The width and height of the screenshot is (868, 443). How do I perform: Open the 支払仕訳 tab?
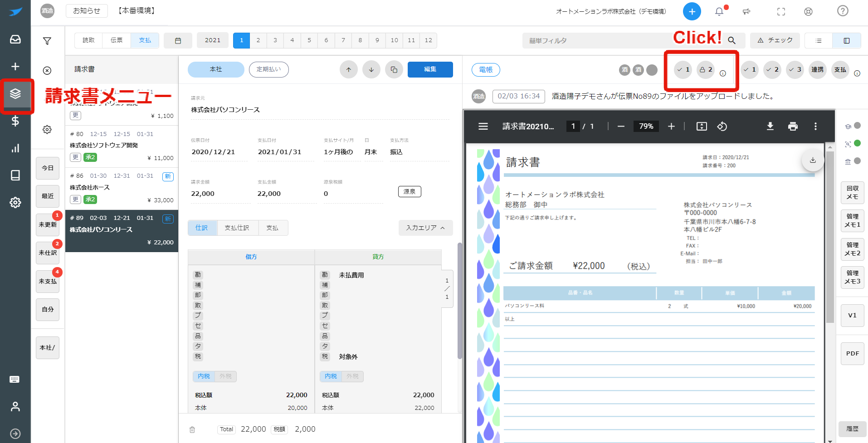tap(237, 228)
